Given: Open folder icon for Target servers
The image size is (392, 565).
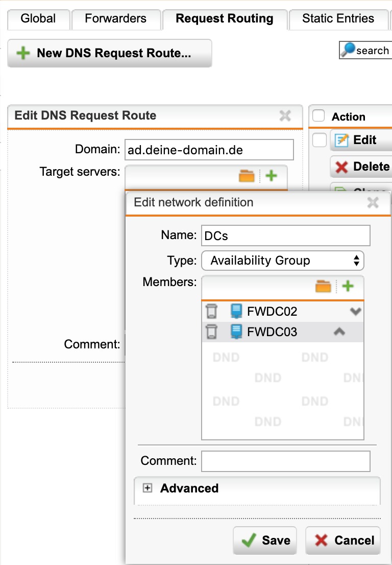Looking at the screenshot, I should [x=247, y=176].
